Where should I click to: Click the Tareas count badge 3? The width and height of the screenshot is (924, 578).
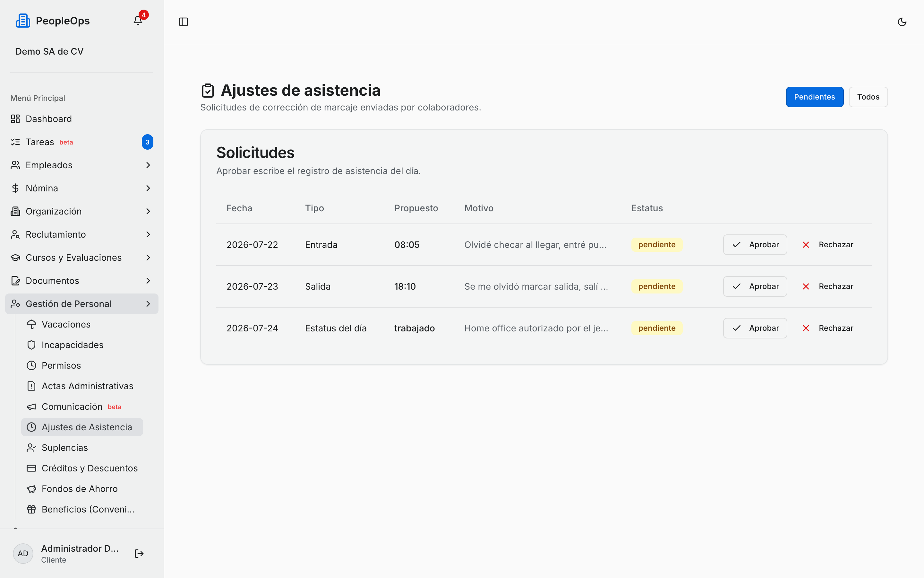(x=147, y=142)
